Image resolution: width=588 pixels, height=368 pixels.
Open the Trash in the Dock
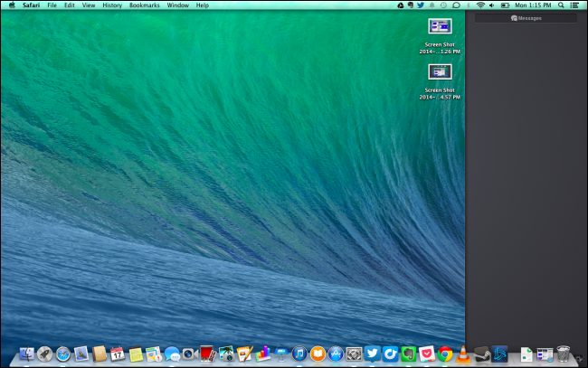point(563,354)
